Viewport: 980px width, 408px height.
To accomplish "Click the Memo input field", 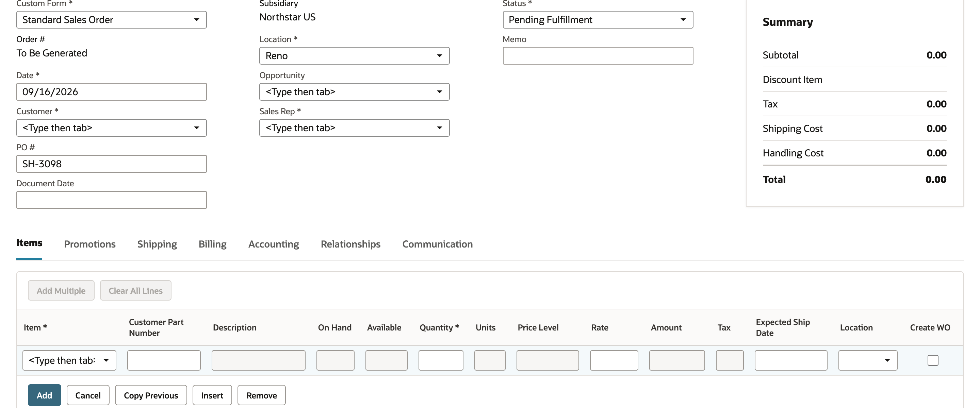I will pos(598,56).
